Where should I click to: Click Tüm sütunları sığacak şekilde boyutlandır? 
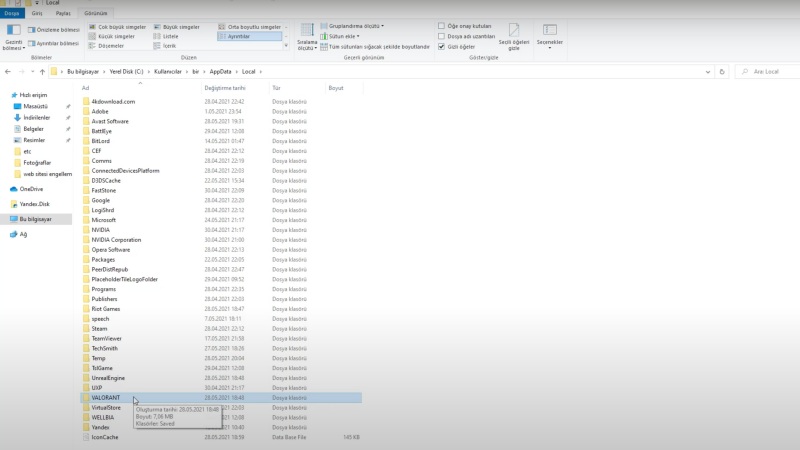click(x=375, y=46)
